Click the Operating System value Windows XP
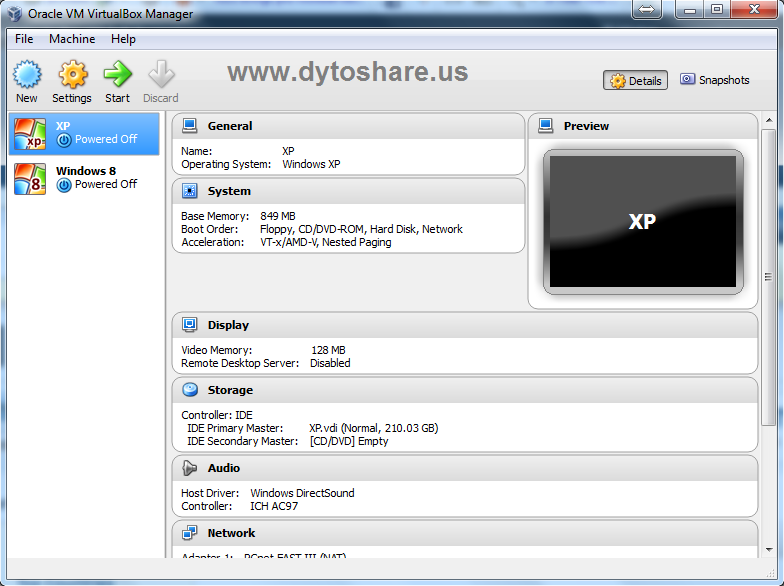The height and width of the screenshot is (586, 784). [x=311, y=164]
